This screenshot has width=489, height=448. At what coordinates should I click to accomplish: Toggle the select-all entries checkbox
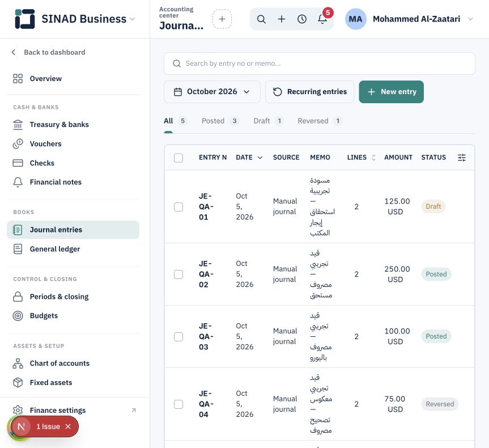tap(178, 158)
